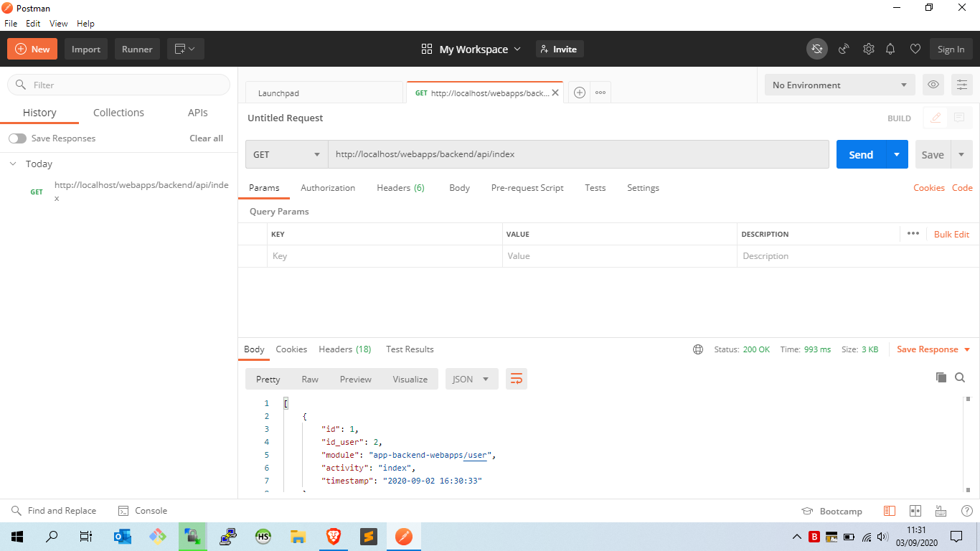Open the request Settings tab
The width and height of the screenshot is (980, 551).
tap(643, 188)
